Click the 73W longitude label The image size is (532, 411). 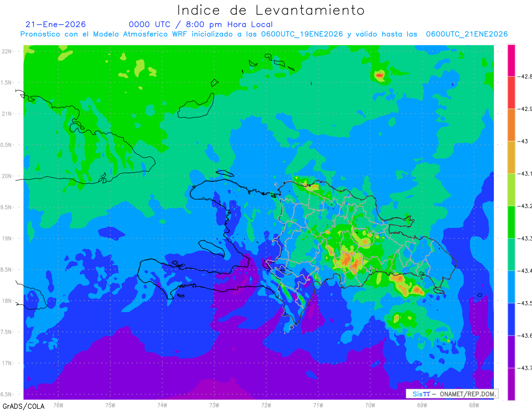[x=214, y=405]
